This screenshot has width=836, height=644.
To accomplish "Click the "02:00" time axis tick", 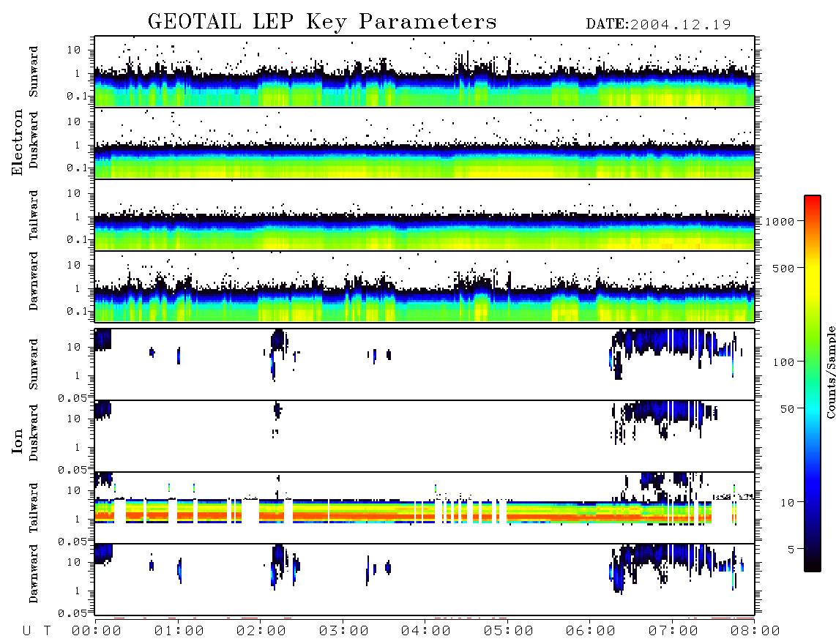I will [x=261, y=632].
